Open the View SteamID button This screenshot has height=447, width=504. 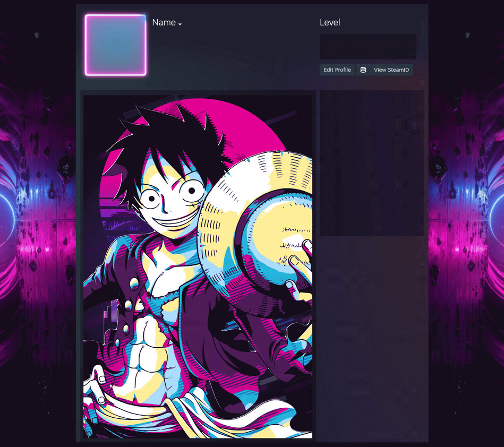[385, 70]
